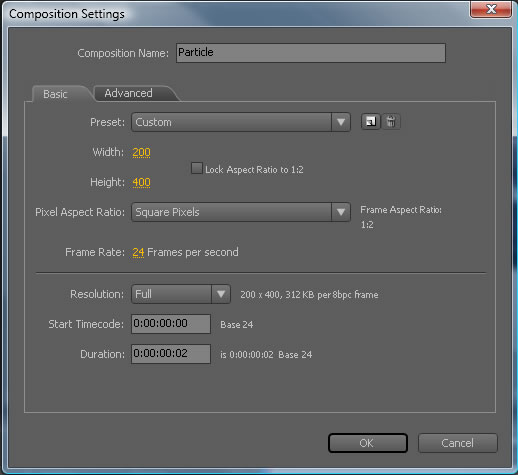518x475 pixels.
Task: Click the Custom preset combo box
Action: tap(241, 122)
